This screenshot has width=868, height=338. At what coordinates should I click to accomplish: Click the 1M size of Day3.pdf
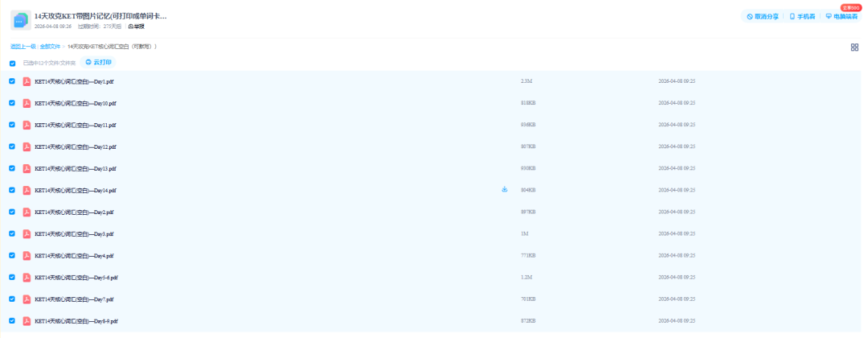(524, 233)
